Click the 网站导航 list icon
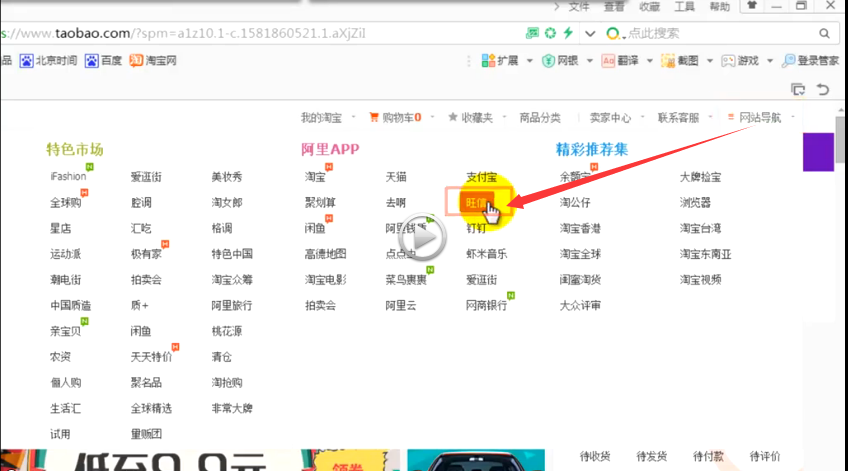This screenshot has width=848, height=471. tap(731, 117)
